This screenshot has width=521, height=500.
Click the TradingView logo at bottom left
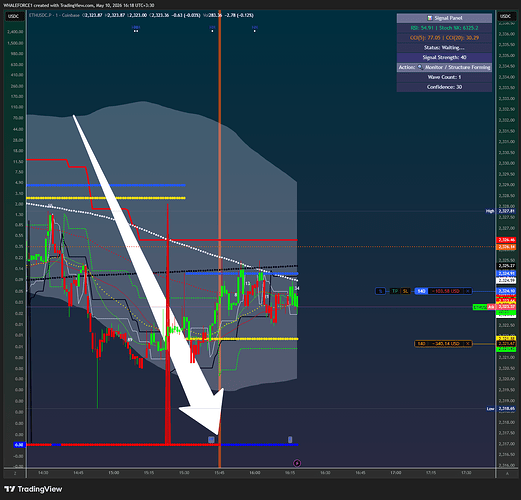click(33, 489)
